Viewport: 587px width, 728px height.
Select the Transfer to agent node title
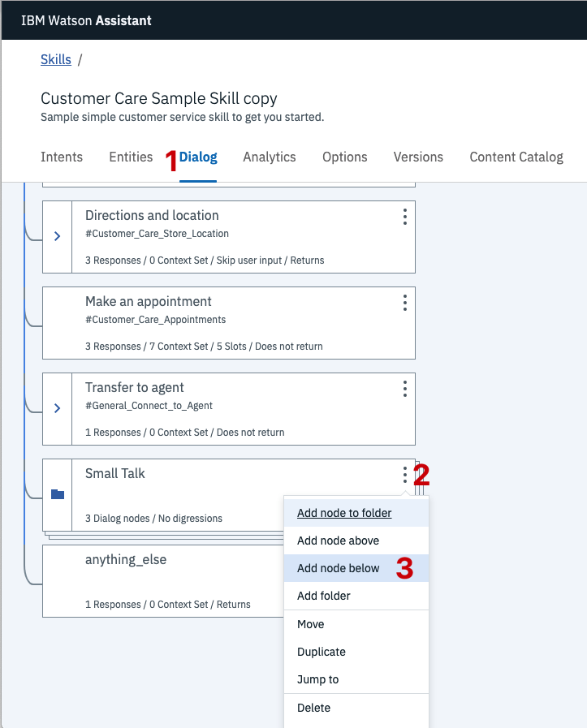(x=135, y=387)
